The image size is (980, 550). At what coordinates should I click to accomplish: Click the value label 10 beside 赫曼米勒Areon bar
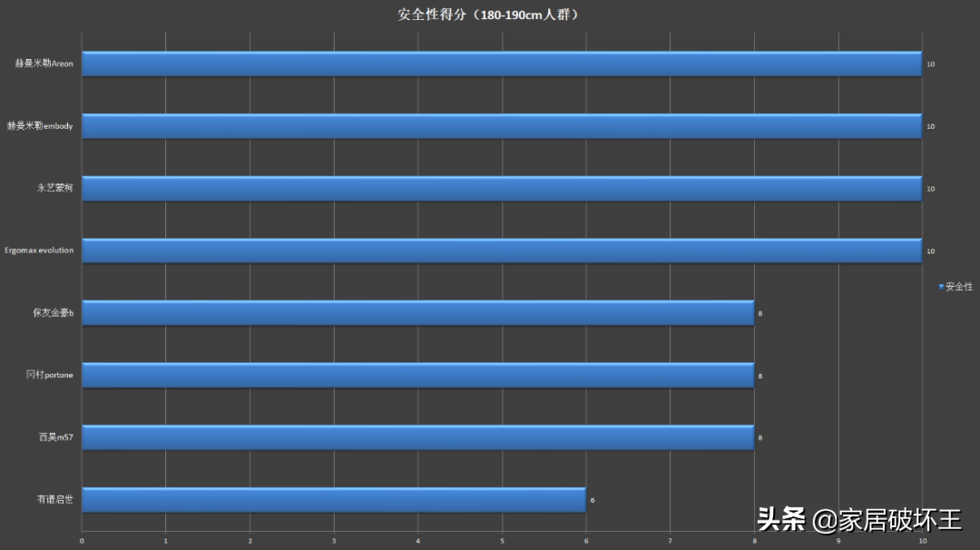coord(931,64)
